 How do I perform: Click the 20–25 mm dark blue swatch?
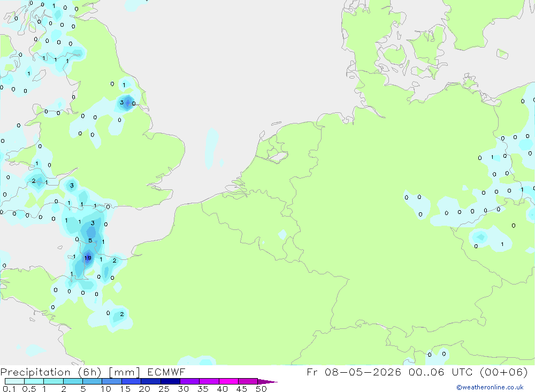click(151, 381)
